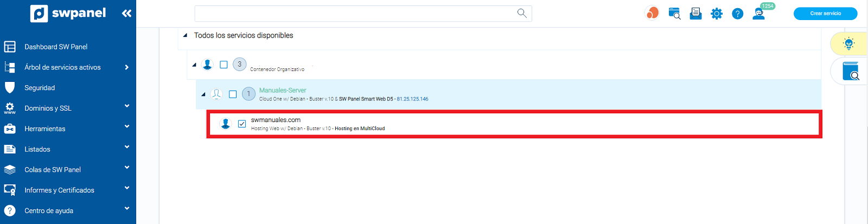Click the Herramientas toolbox icon
This screenshot has height=224, width=868.
(x=10, y=129)
